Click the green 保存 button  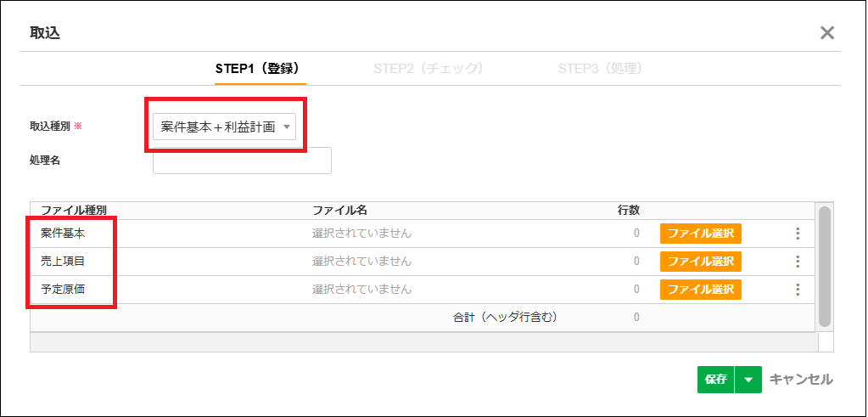[x=715, y=380]
